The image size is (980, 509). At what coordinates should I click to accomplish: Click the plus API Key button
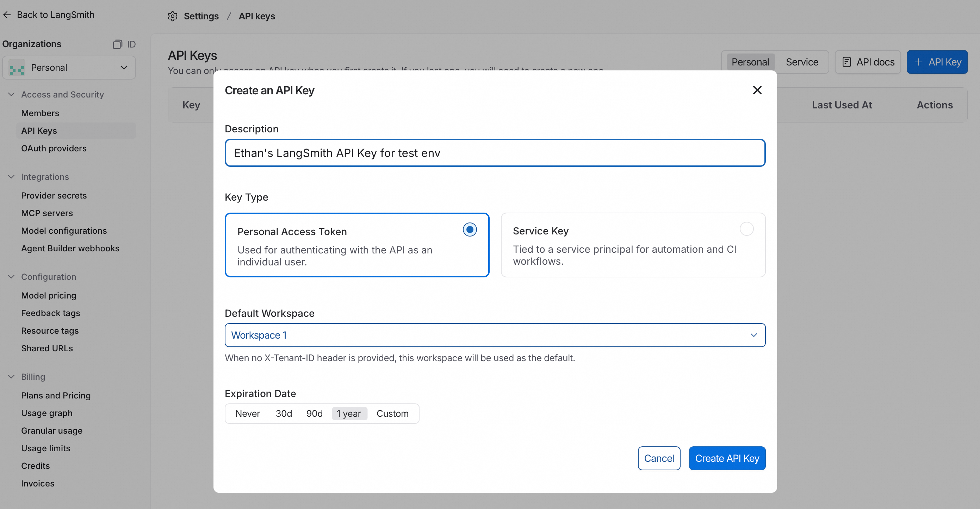[937, 62]
